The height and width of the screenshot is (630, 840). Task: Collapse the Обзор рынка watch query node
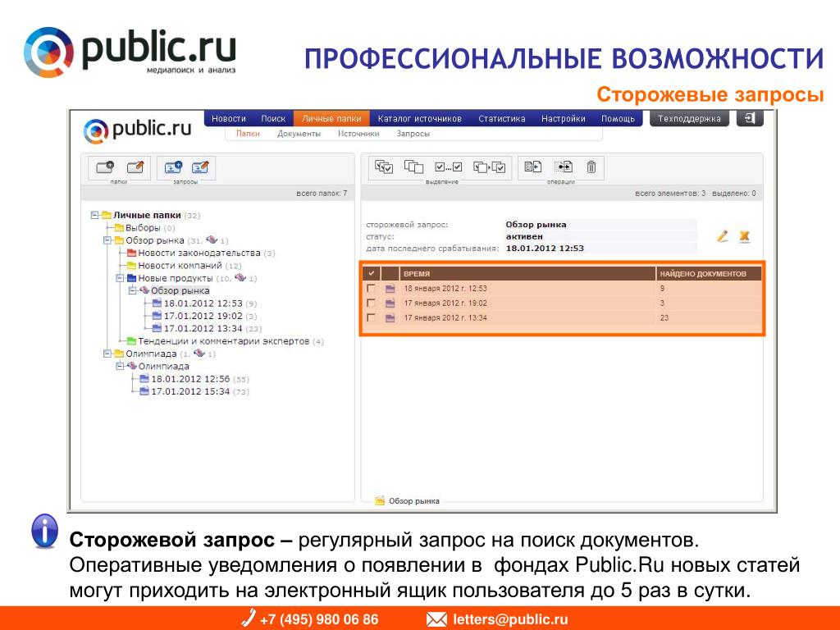pos(132,290)
